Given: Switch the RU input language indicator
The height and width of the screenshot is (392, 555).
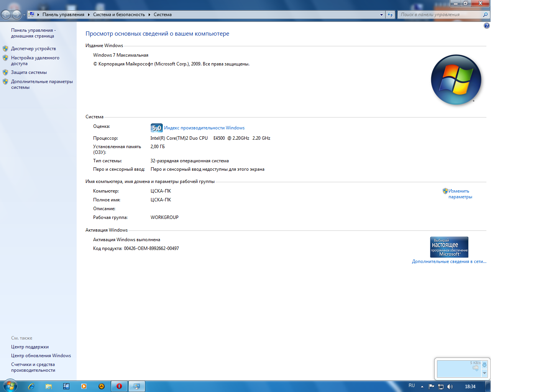Looking at the screenshot, I should (x=412, y=385).
